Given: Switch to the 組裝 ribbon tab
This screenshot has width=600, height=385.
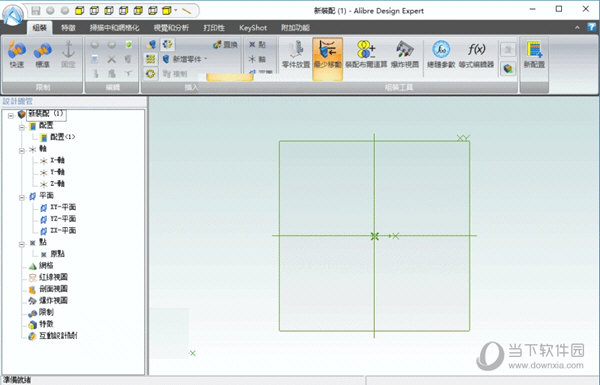Looking at the screenshot, I should click(x=39, y=28).
